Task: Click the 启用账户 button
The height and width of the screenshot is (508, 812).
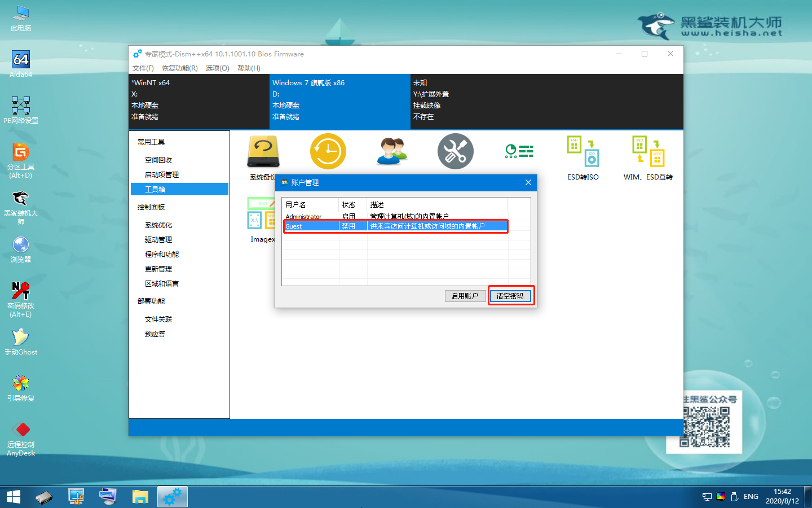Action: (x=465, y=296)
